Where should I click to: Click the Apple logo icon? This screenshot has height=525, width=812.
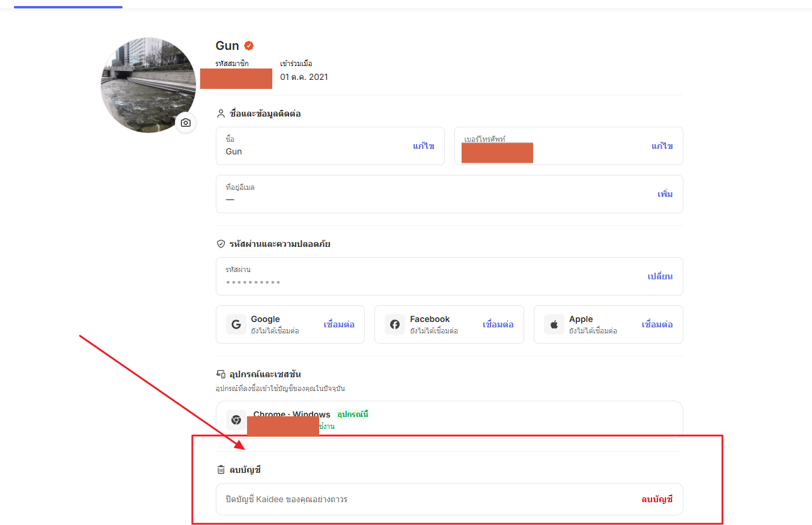554,324
